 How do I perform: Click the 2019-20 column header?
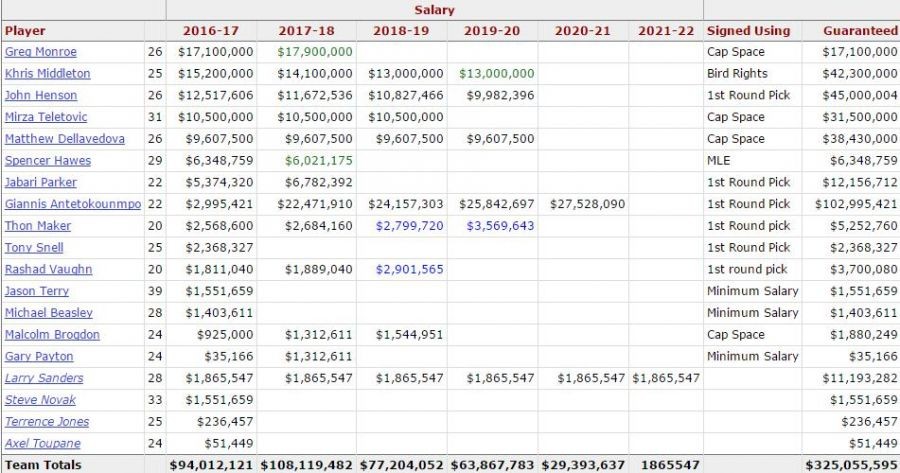click(x=492, y=31)
